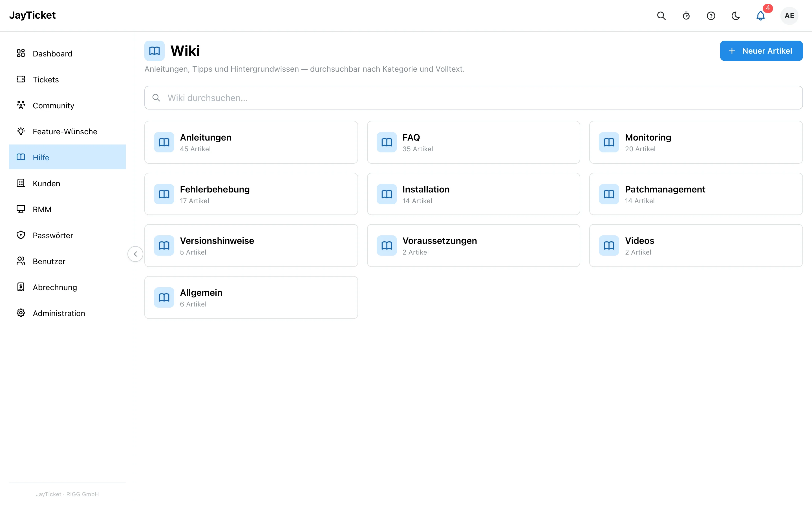Open the Fehlerbehebung category card
Viewport: 812px width, 508px height.
click(x=251, y=194)
